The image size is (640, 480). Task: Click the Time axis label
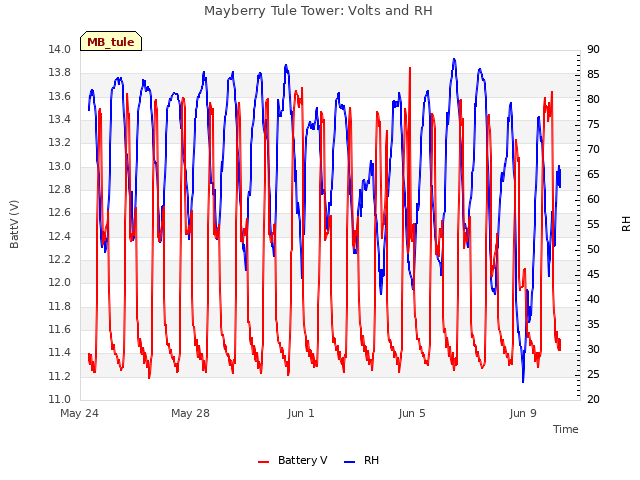tap(566, 429)
